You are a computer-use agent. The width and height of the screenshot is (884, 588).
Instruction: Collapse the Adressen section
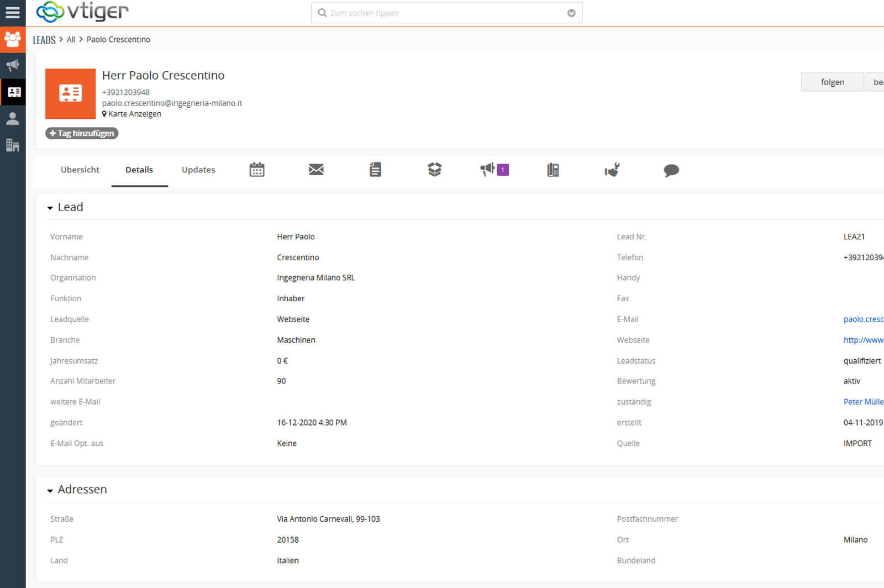coord(50,490)
